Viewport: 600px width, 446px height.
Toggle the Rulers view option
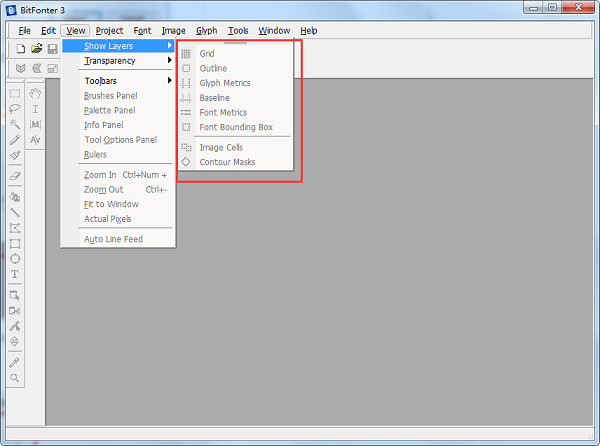tap(118, 155)
